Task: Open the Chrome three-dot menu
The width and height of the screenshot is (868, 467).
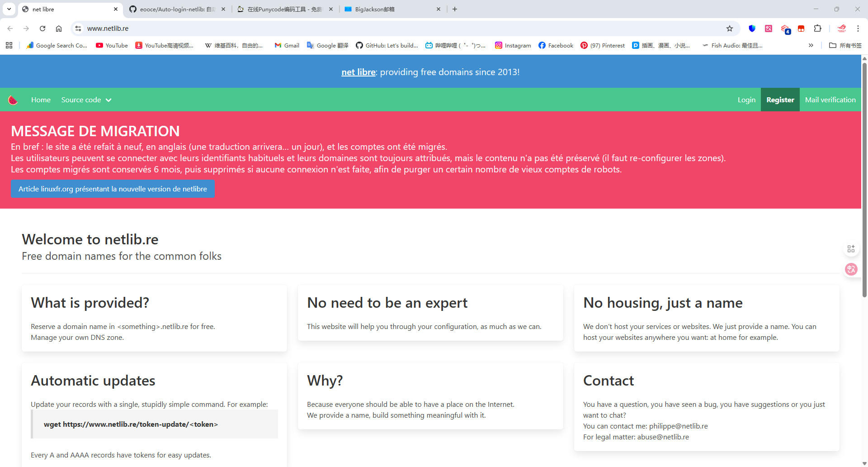Action: click(x=858, y=29)
